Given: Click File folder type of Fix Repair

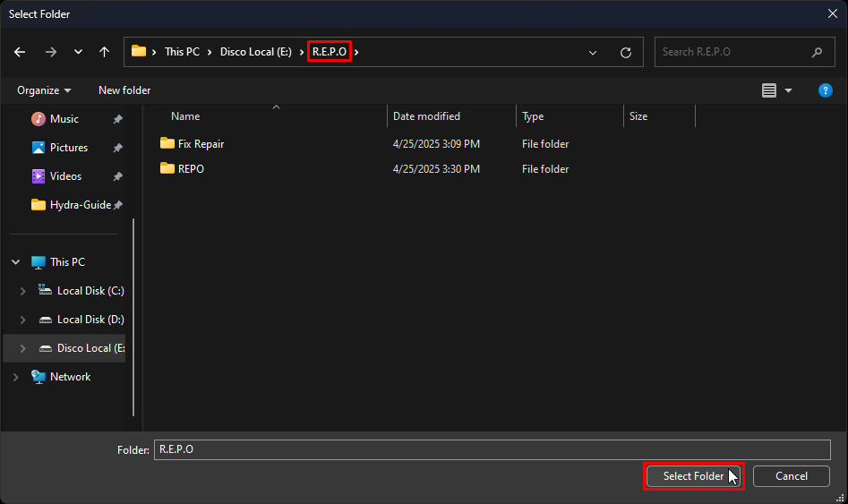Looking at the screenshot, I should [x=545, y=144].
